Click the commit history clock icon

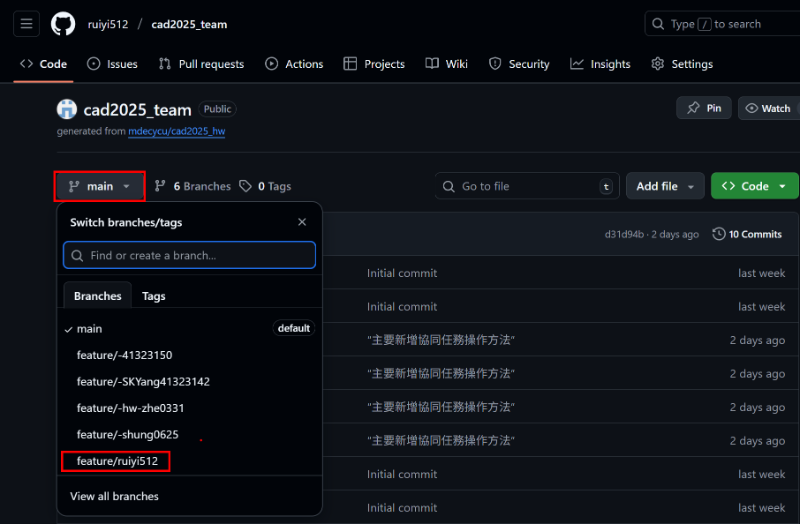click(719, 234)
